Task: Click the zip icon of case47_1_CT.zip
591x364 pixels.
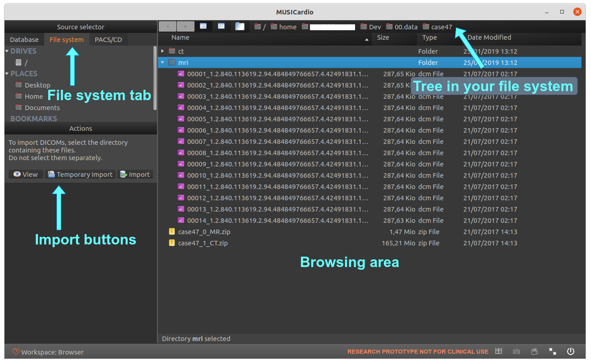Action: [x=172, y=243]
